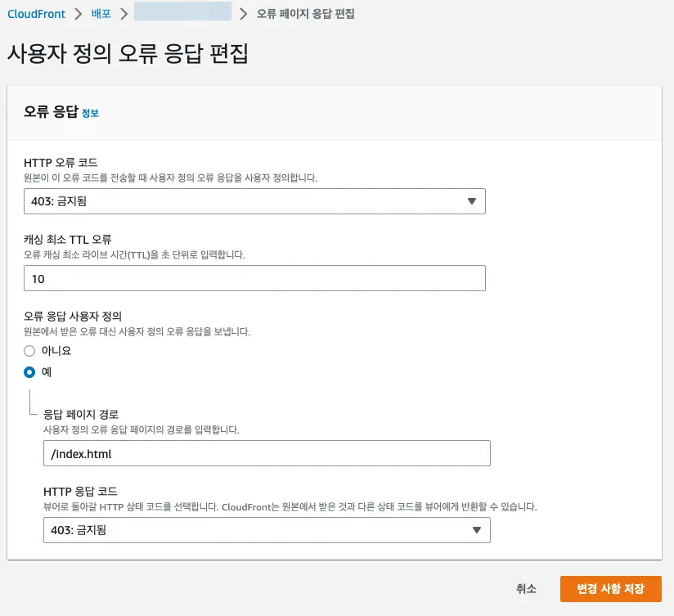Click chevron icon before 오류 페이지 응답 편집
The height and width of the screenshot is (616, 674).
(244, 14)
